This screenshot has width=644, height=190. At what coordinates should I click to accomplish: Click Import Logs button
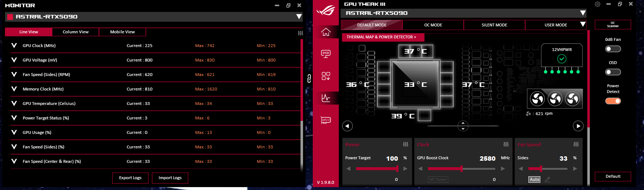[170, 178]
